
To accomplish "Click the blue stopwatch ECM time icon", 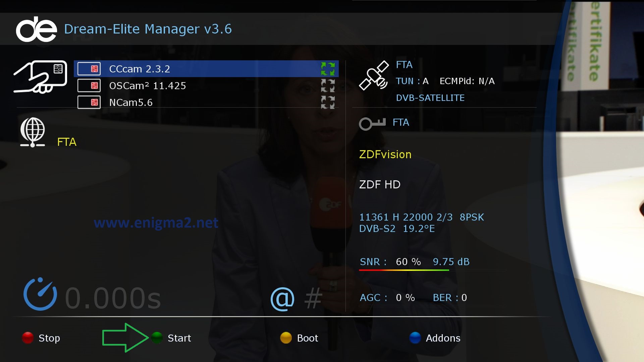I will coord(40,294).
